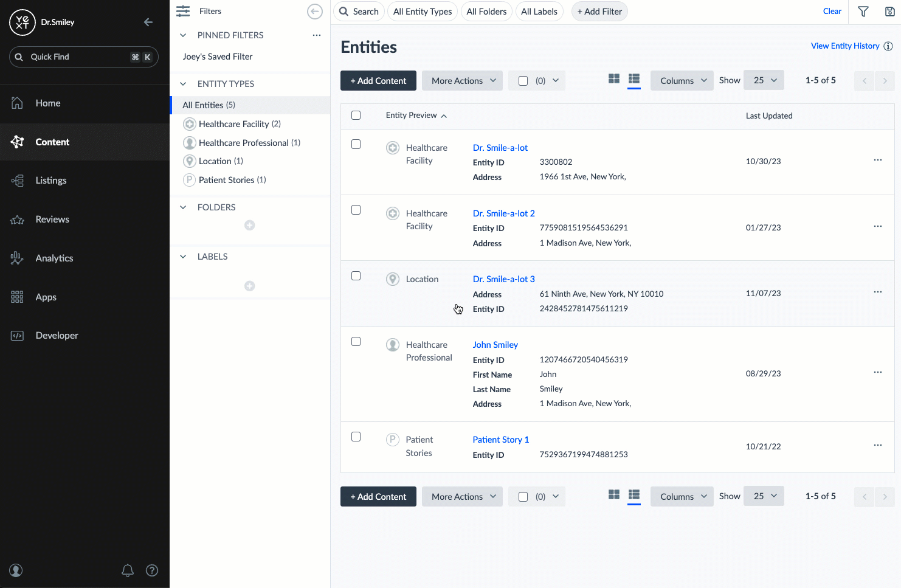901x588 pixels.
Task: Click the filter funnel icon
Action: tap(863, 12)
